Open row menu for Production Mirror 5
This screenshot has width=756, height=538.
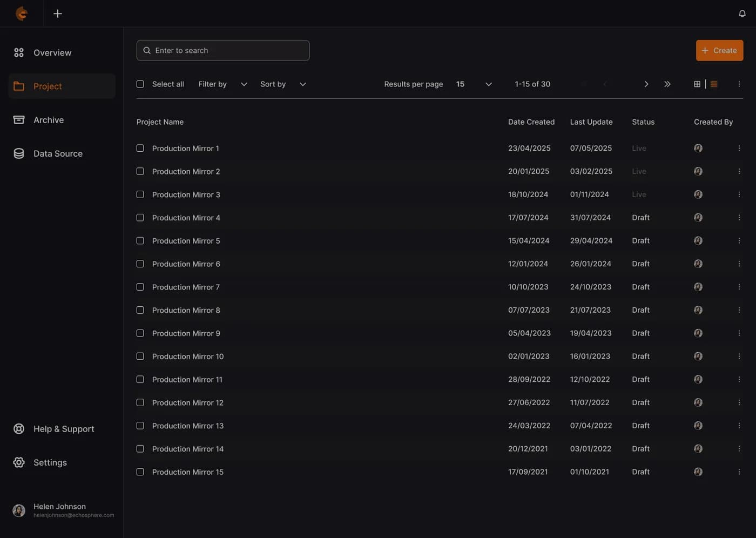(x=739, y=241)
